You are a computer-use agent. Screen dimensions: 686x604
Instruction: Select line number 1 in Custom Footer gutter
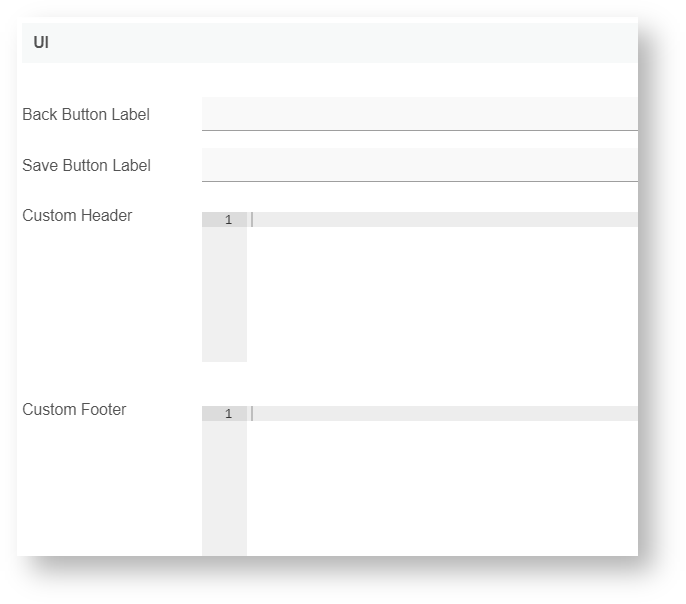(228, 413)
